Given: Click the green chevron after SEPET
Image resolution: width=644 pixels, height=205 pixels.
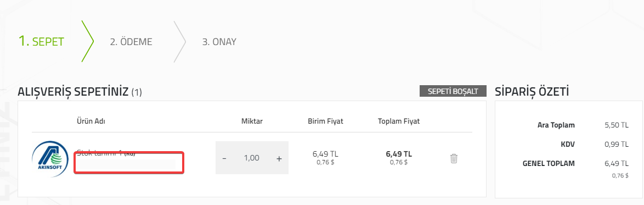Looking at the screenshot, I should (87, 41).
